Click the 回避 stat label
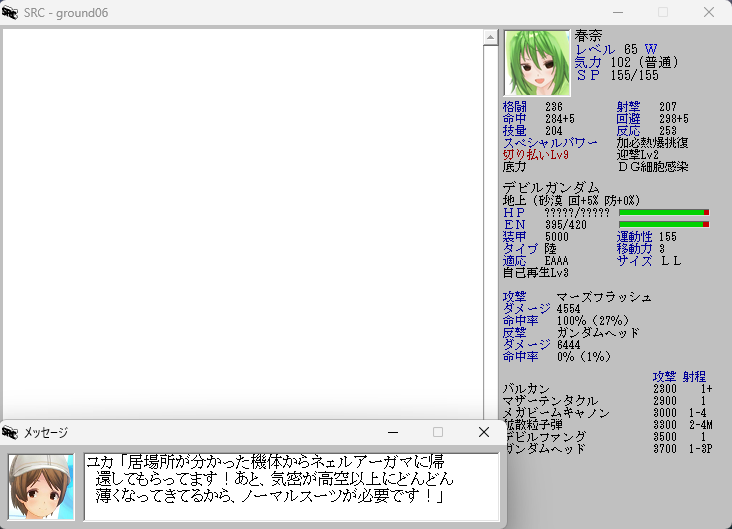732x529 pixels. pos(628,119)
